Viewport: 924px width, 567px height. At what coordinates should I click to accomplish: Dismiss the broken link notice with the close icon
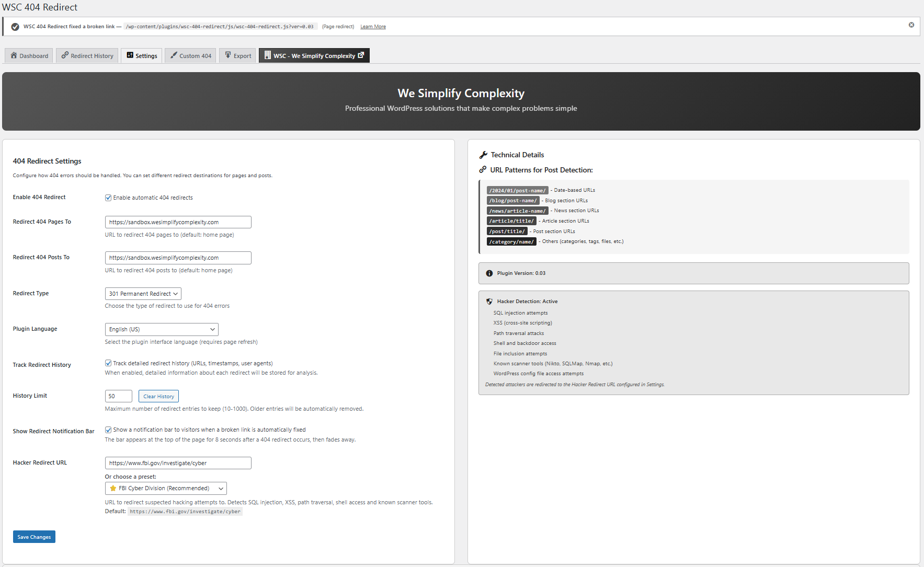911,25
